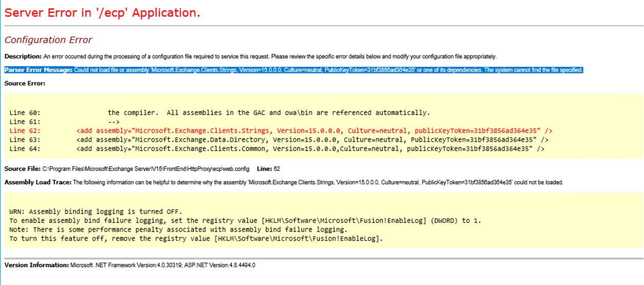Select the "Configuration Error" subheading
Viewport: 644px width, 285px height.
click(x=48, y=40)
